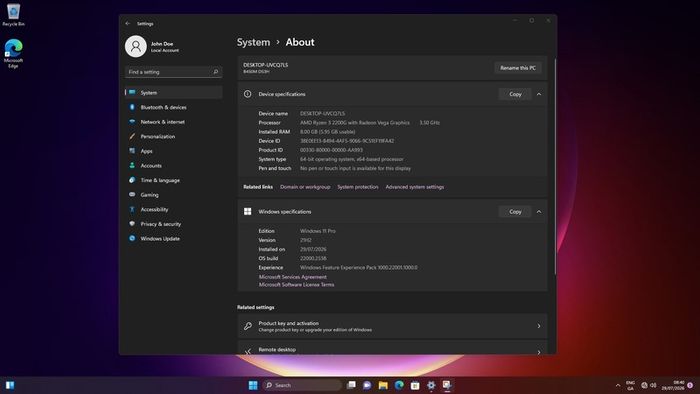Copy the Device specifications

[515, 94]
